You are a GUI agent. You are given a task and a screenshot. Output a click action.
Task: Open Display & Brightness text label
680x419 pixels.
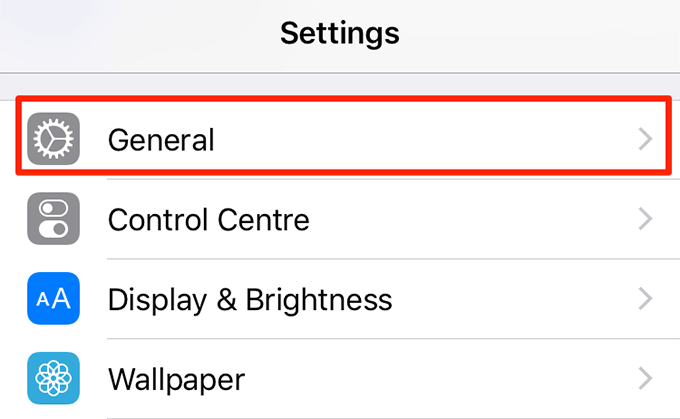(249, 299)
